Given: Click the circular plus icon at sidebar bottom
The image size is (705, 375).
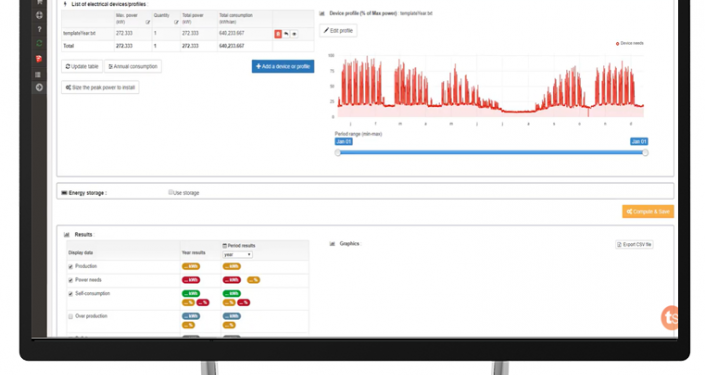Looking at the screenshot, I should click(39, 87).
